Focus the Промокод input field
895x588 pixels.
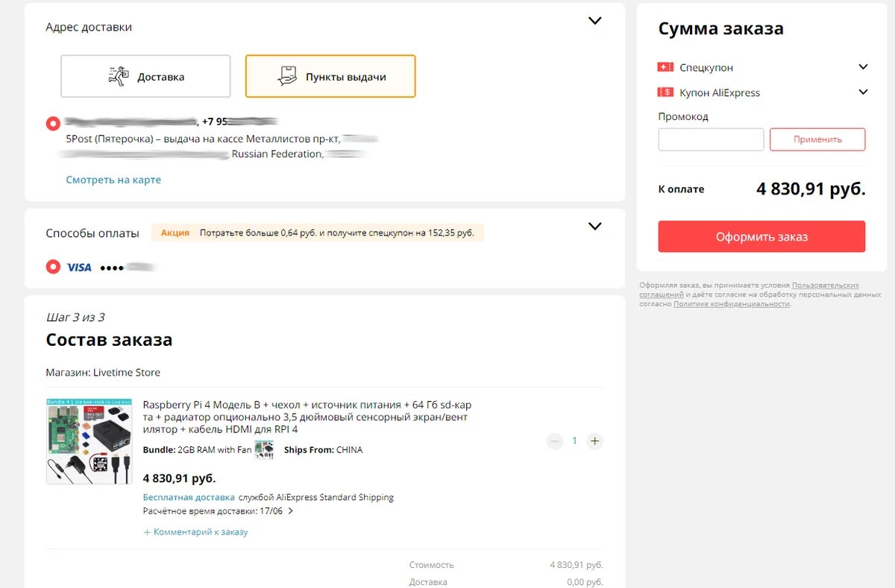coord(711,139)
